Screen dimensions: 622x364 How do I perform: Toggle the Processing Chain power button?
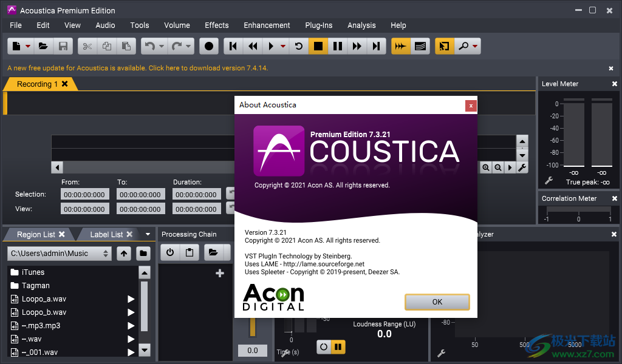[169, 252]
